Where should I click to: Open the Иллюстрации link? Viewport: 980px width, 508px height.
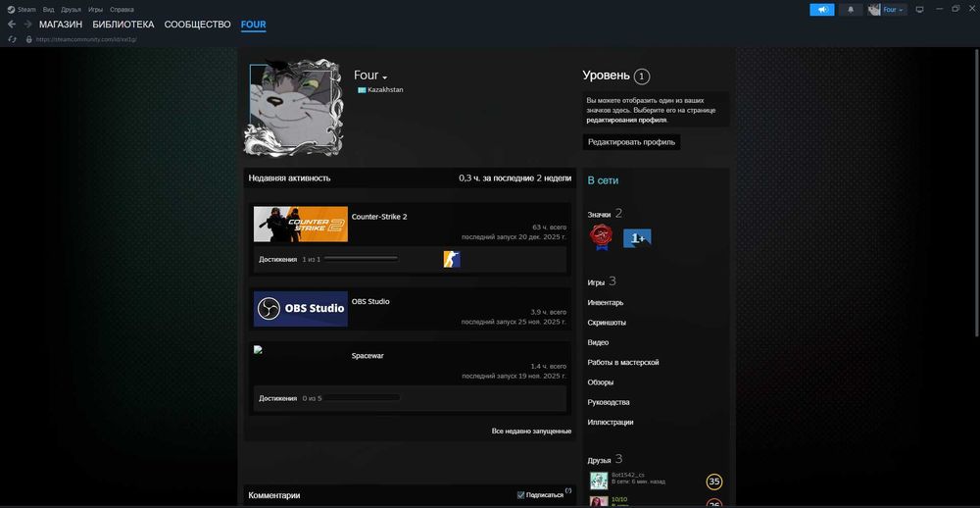(610, 423)
